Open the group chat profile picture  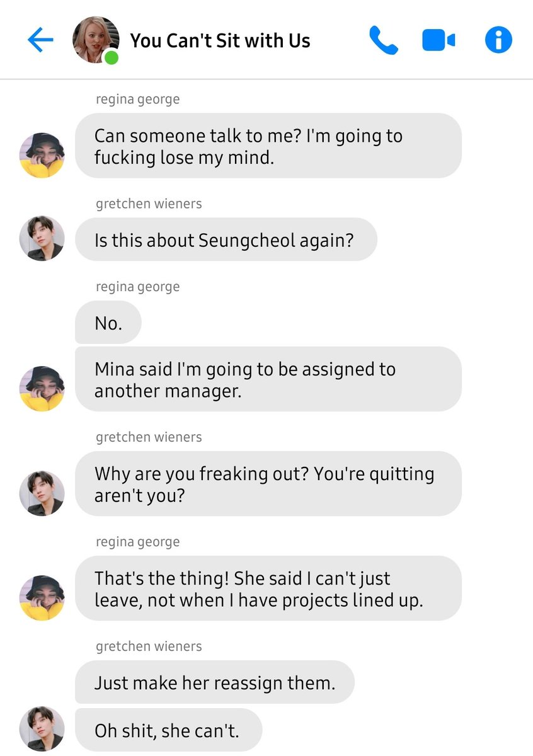point(96,40)
